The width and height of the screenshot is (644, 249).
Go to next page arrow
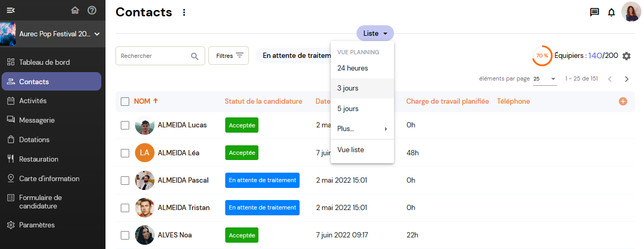pos(627,79)
